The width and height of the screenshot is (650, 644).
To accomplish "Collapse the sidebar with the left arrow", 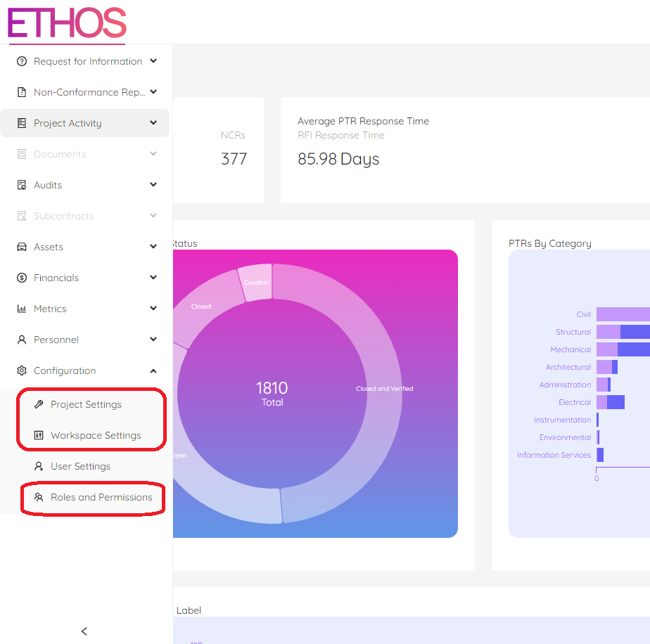I will point(84,631).
